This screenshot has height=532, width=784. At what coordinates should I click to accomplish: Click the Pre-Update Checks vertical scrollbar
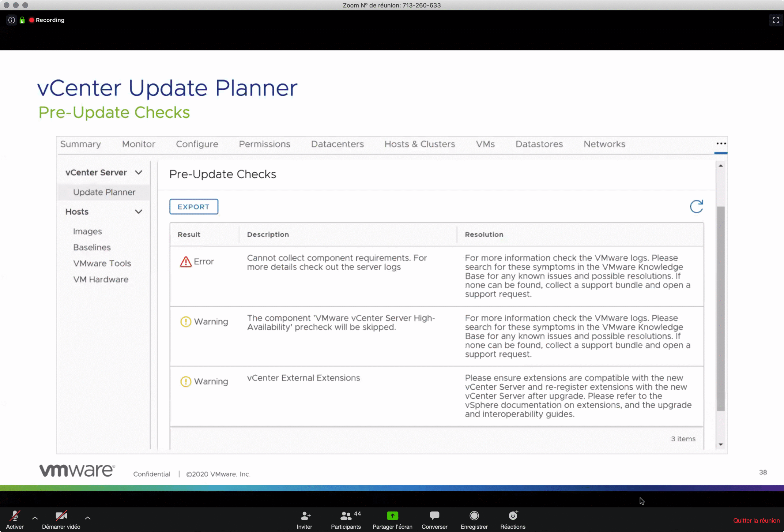click(720, 309)
